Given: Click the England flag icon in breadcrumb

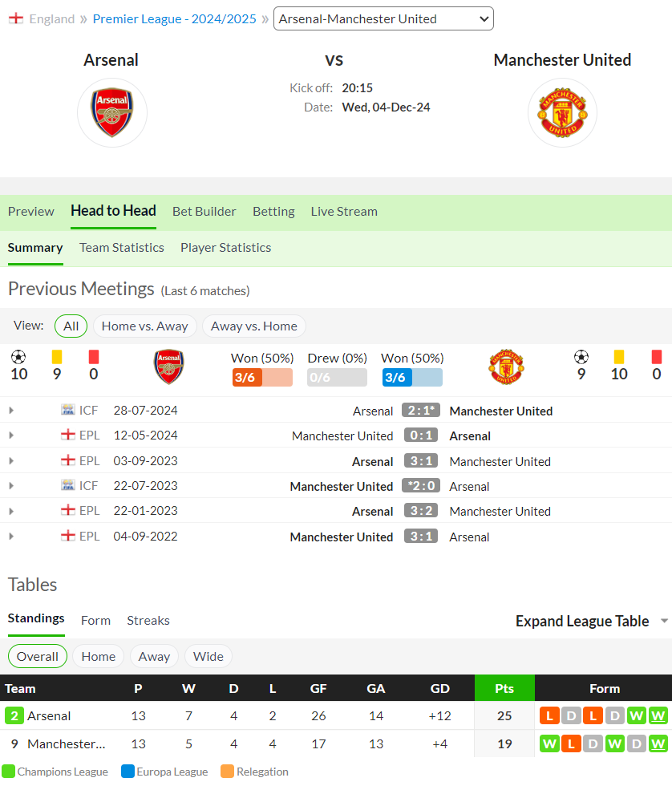Looking at the screenshot, I should pyautogui.click(x=15, y=18).
